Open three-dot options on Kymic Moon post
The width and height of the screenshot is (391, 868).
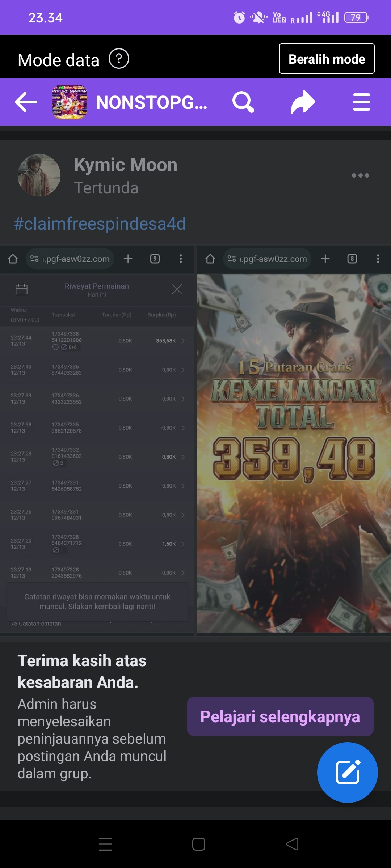(360, 175)
